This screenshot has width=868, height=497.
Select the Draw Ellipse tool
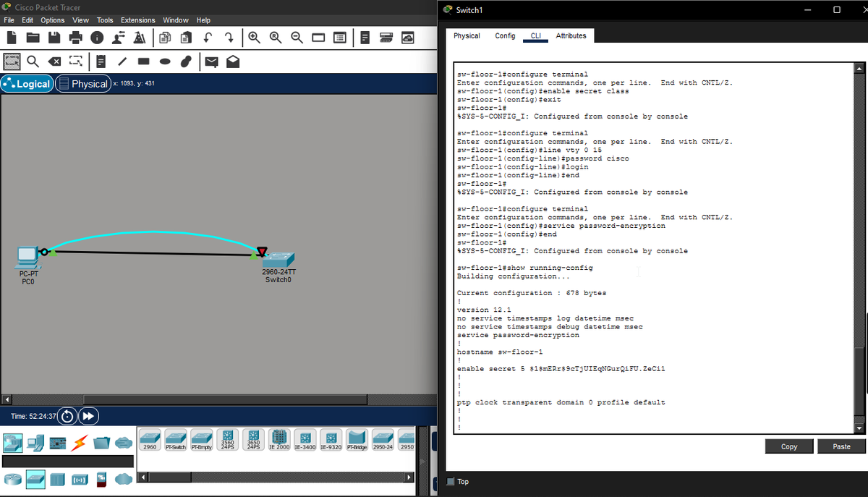click(165, 61)
